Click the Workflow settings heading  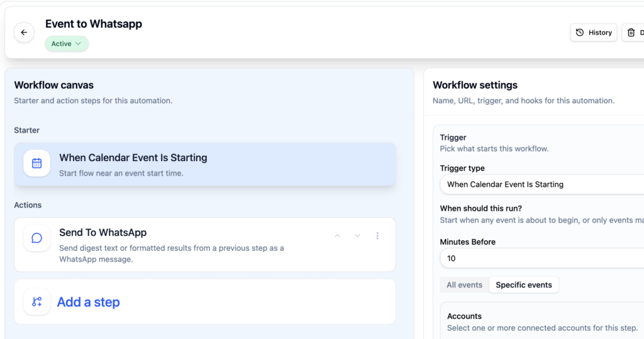coord(475,85)
